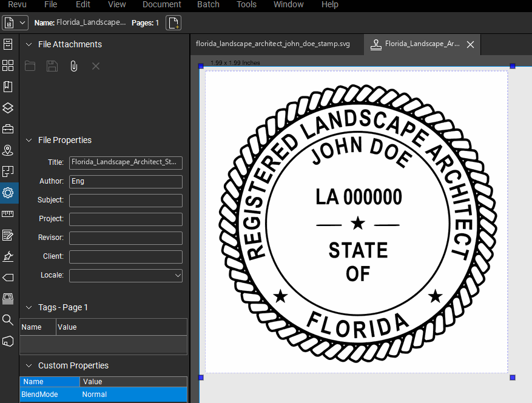Click the Author field containing Eng
532x403 pixels.
(x=126, y=182)
